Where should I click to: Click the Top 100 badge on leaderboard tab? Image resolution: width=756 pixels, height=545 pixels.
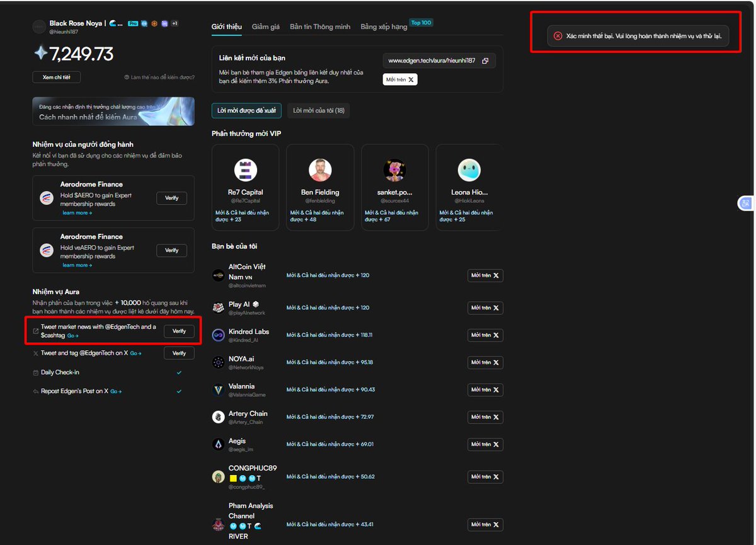[421, 23]
